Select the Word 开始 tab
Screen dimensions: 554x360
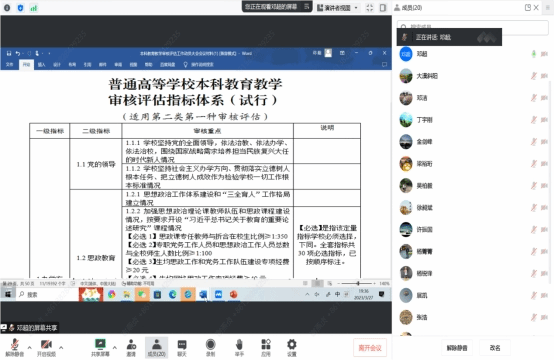point(26,65)
